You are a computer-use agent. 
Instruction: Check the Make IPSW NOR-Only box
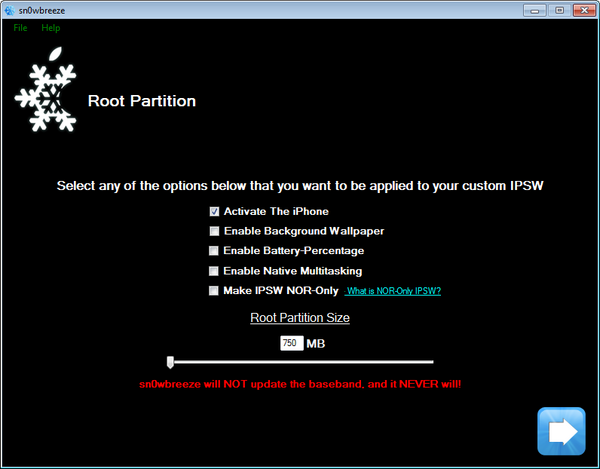[x=214, y=291]
